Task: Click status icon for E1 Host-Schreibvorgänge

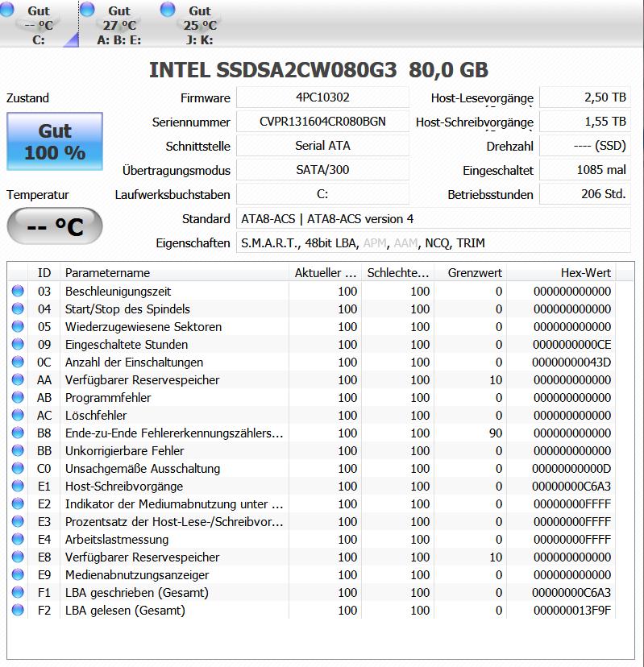Action: [18, 486]
